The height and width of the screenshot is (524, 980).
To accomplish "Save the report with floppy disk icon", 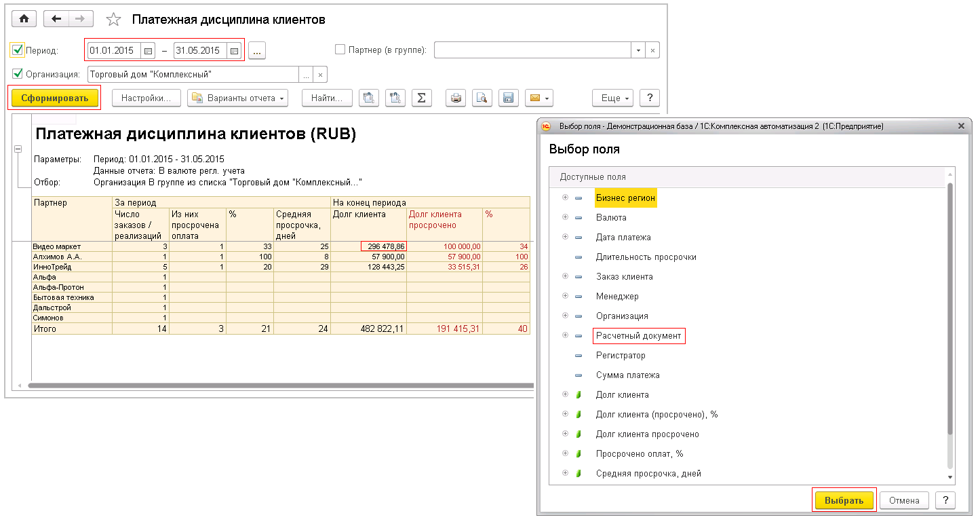I will point(507,98).
